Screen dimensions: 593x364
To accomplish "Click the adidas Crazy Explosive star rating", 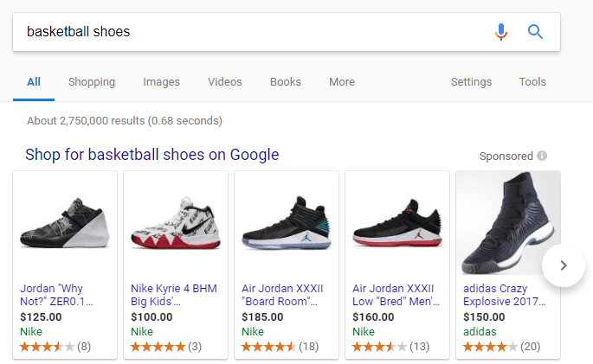I will (x=490, y=347).
